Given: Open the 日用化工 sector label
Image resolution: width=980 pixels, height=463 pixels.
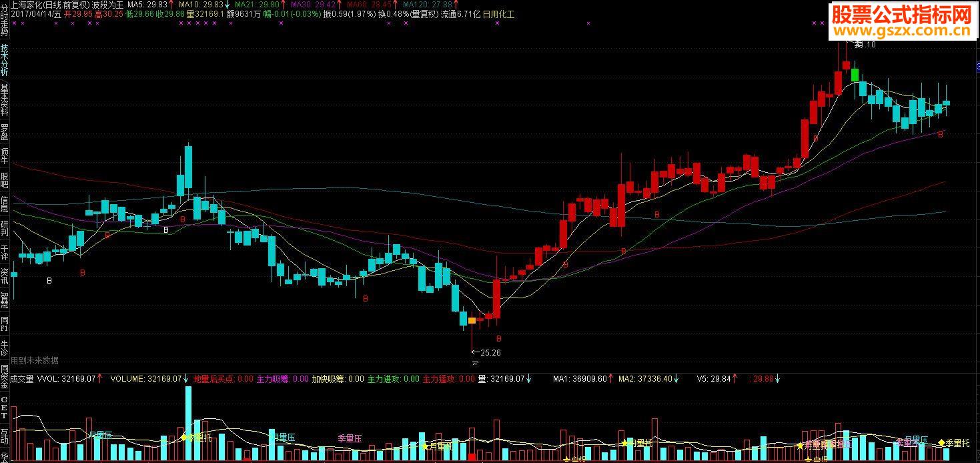Looking at the screenshot, I should pyautogui.click(x=499, y=14).
